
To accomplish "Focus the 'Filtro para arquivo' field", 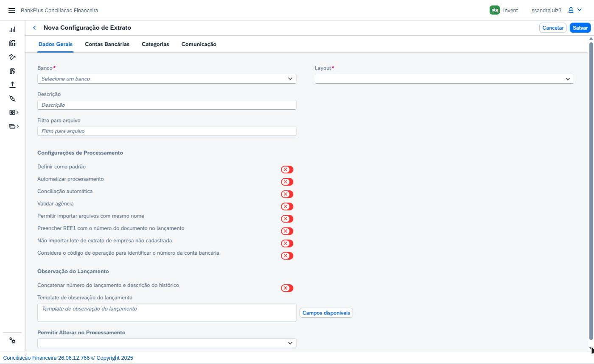I will (167, 131).
